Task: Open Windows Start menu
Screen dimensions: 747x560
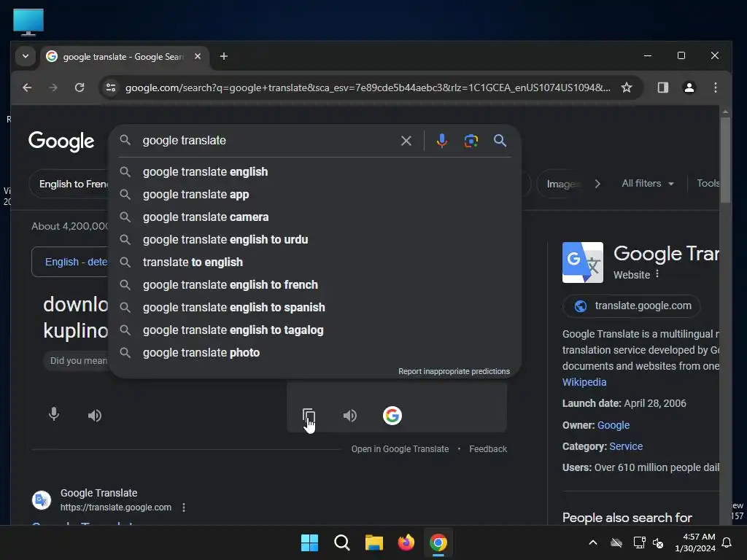Action: [x=309, y=542]
